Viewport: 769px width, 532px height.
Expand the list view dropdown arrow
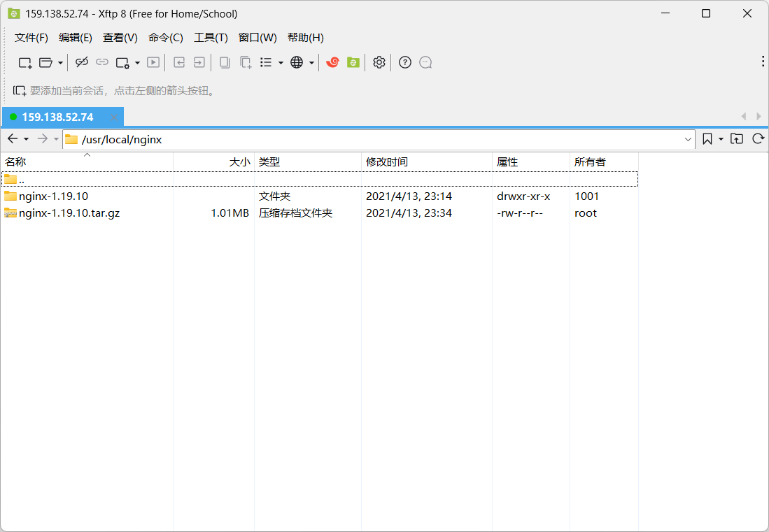[x=281, y=63]
